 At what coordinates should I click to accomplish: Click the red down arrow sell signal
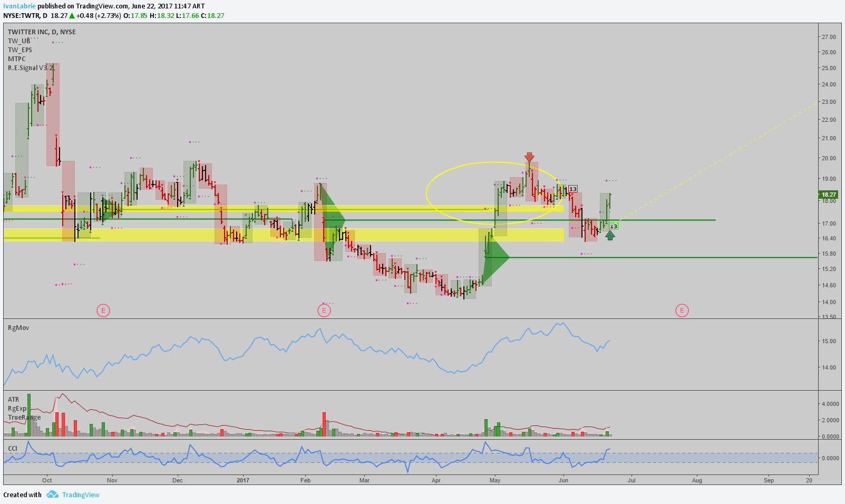coord(529,157)
